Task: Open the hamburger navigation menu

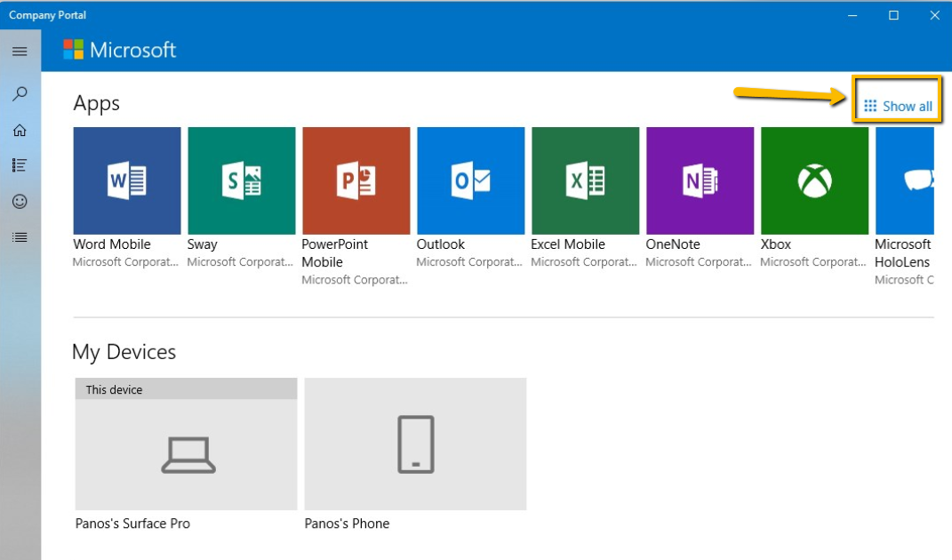Action: point(20,51)
